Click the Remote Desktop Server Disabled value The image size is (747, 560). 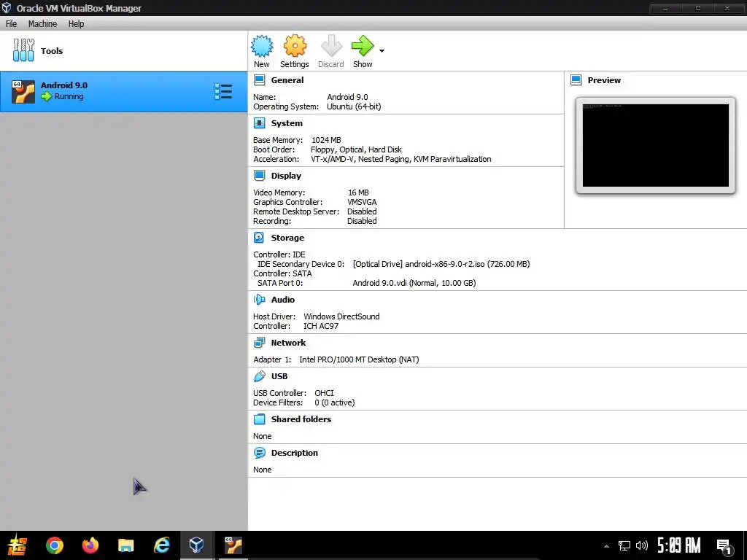pos(362,211)
